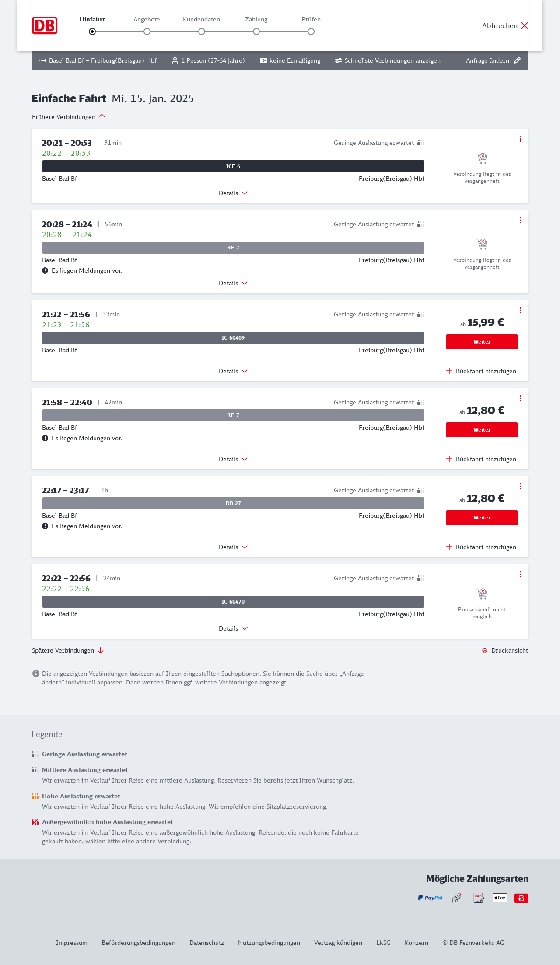Screen dimensions: 560x965
Task: Click the Apple Pay payment icon
Action: coord(500,898)
